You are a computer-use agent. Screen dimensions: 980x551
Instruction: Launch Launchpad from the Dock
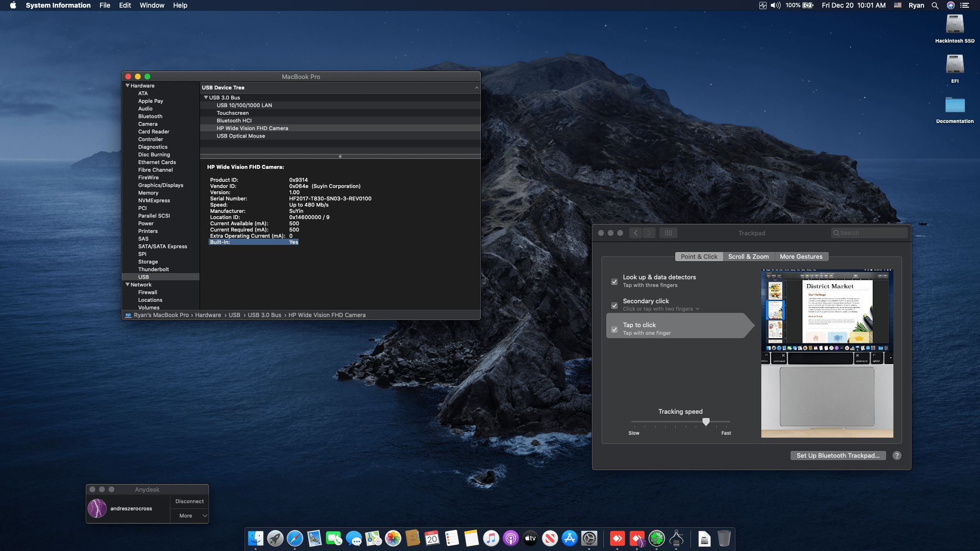click(275, 539)
